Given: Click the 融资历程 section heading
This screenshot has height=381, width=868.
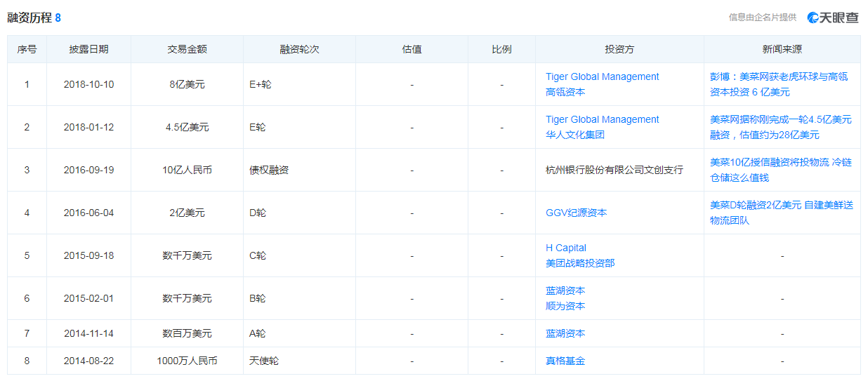Looking at the screenshot, I should tap(29, 18).
